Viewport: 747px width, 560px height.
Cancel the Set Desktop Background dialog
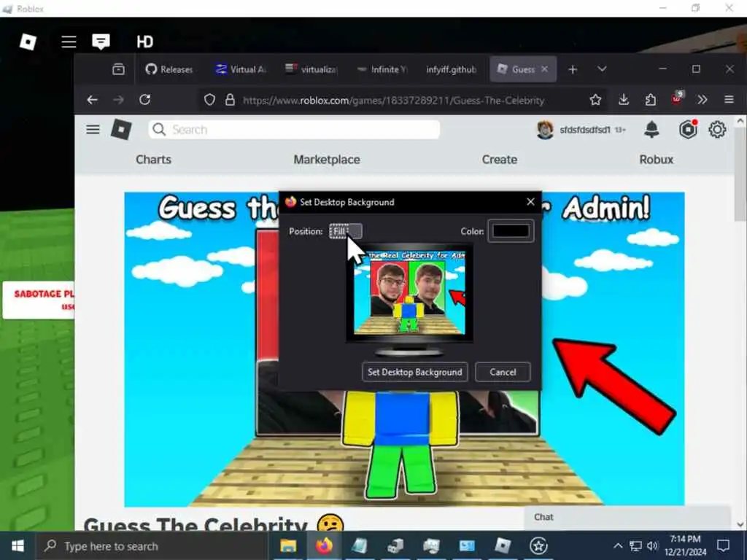[503, 372]
